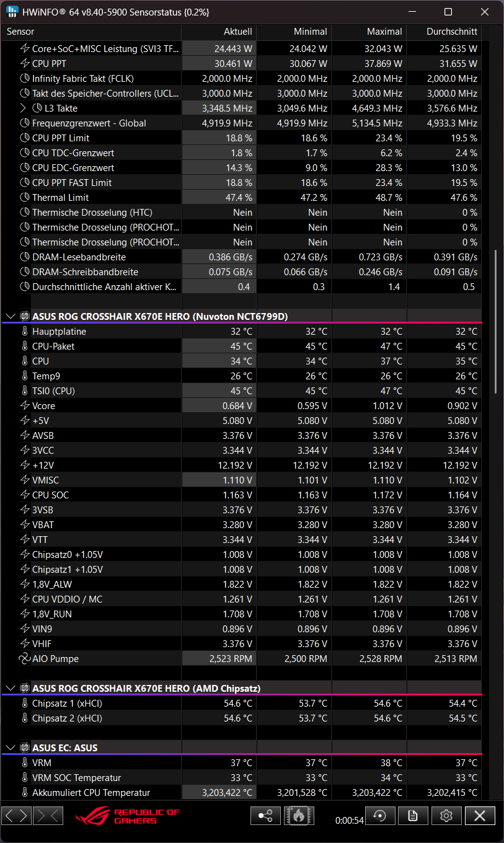Click the gauge icon beside Thermal Limit

click(x=25, y=197)
